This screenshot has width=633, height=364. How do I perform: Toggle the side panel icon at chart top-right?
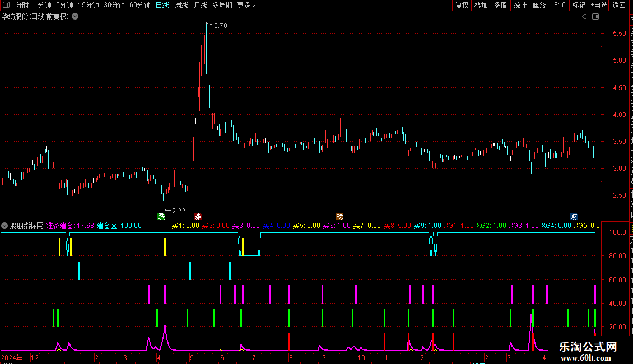[x=595, y=17]
